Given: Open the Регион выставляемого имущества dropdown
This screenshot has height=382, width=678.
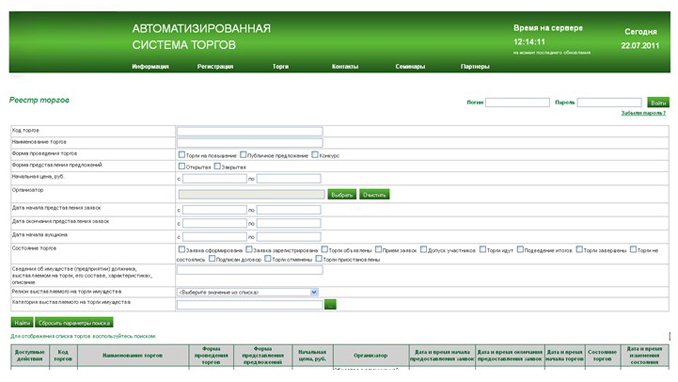Looking at the screenshot, I should [x=248, y=292].
